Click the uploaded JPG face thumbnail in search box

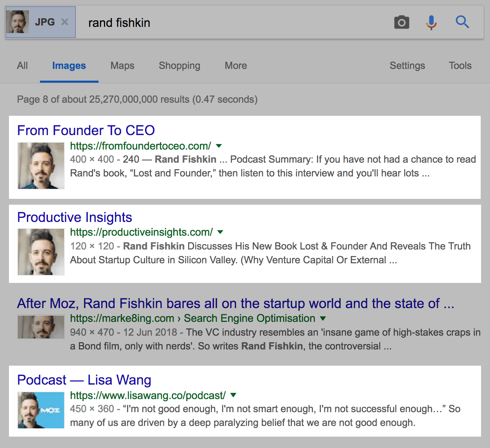(x=17, y=22)
